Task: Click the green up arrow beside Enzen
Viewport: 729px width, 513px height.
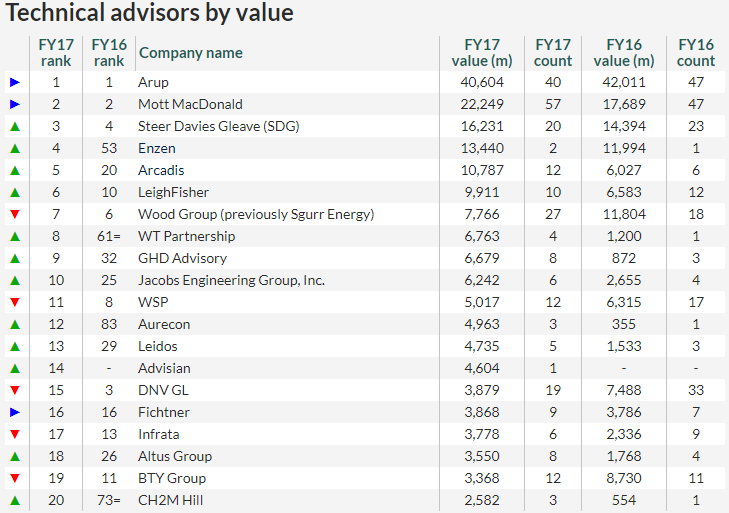Action: point(14,148)
